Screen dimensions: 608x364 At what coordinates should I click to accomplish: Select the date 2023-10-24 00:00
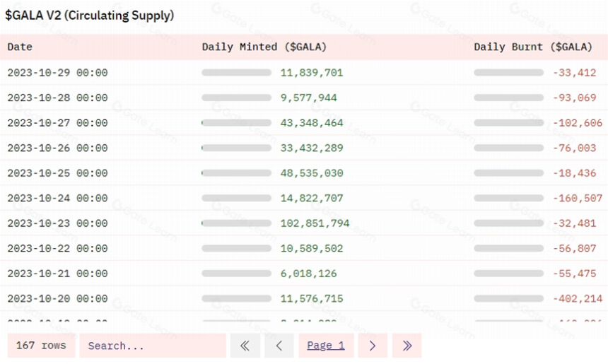point(57,198)
